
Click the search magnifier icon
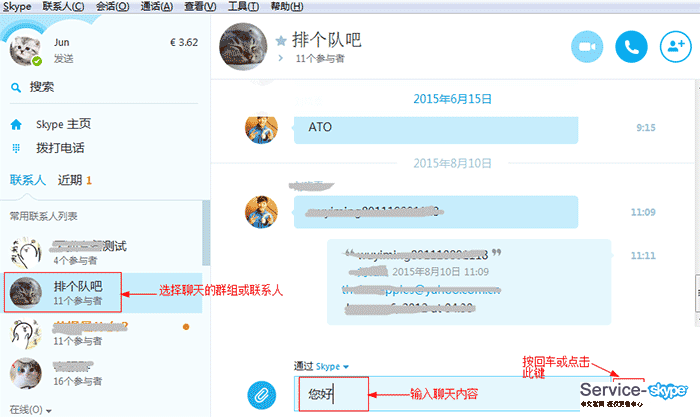(15, 87)
